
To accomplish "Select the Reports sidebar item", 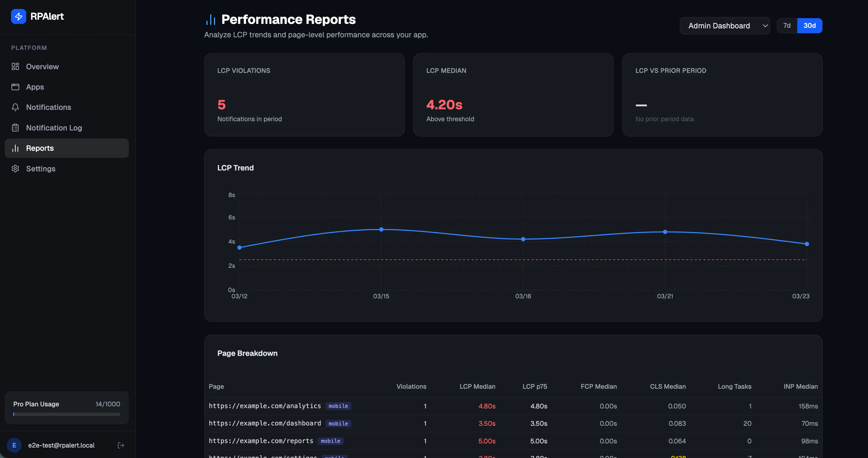I will [x=67, y=148].
